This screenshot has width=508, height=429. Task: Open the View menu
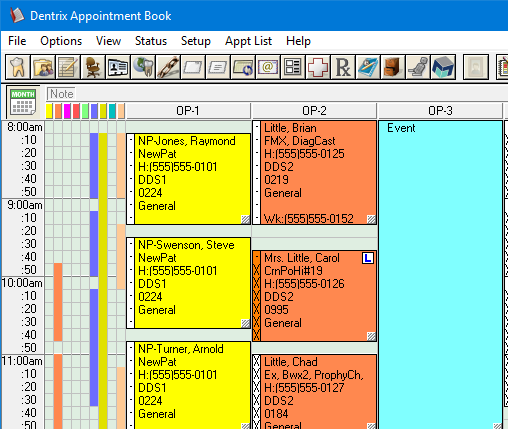tap(108, 41)
